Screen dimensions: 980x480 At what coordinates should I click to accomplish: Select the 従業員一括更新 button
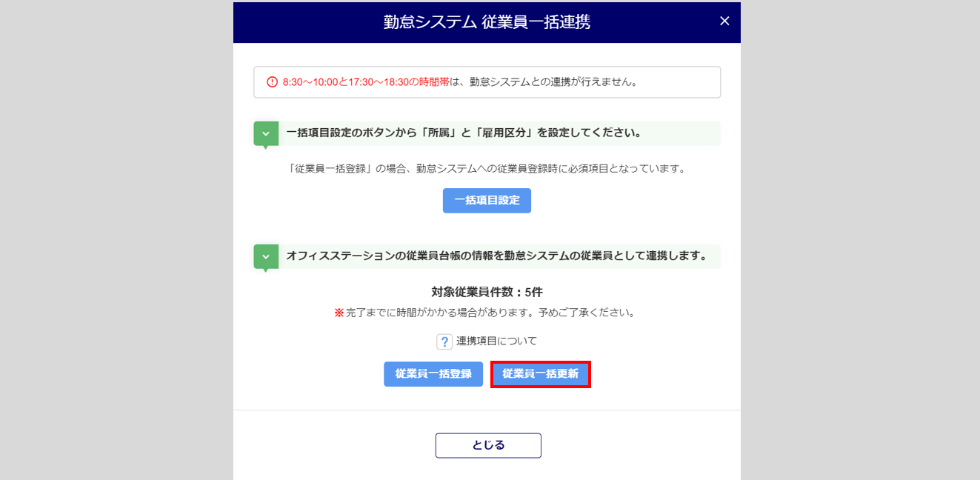(x=541, y=374)
